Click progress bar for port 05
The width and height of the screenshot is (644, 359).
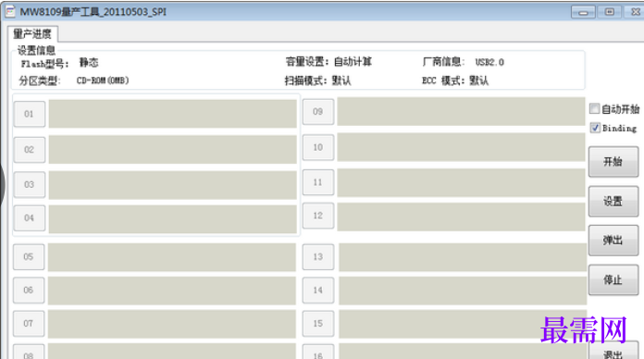coord(172,257)
